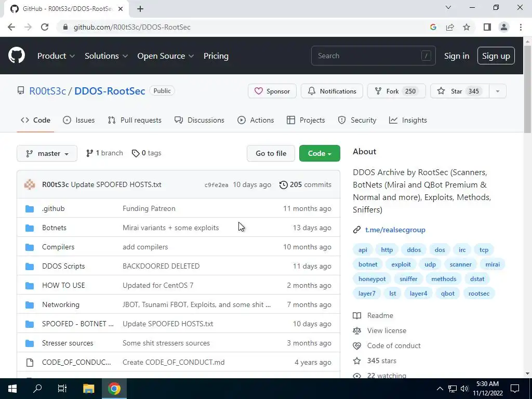Click the DDOS Scripts folder icon
The image size is (532, 399).
point(30,267)
